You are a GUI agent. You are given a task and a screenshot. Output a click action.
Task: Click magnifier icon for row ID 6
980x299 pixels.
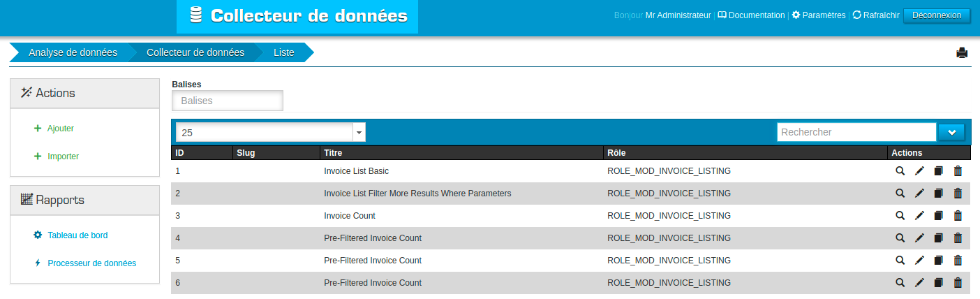click(x=900, y=283)
